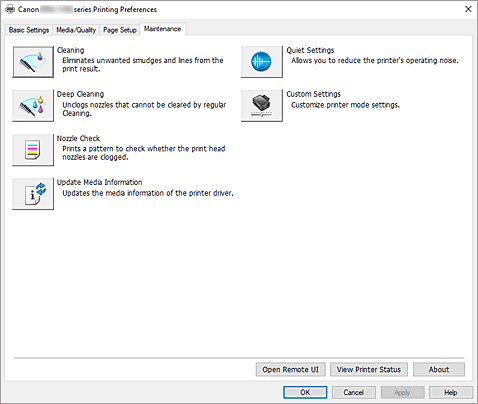Screen dimensions: 478x404
Task: Open Quiet Settings sound wave icon
Action: click(262, 62)
